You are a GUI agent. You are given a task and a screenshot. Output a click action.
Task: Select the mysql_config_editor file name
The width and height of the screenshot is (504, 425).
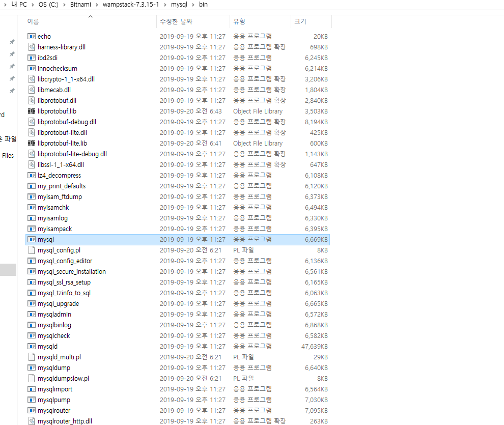coord(65,261)
